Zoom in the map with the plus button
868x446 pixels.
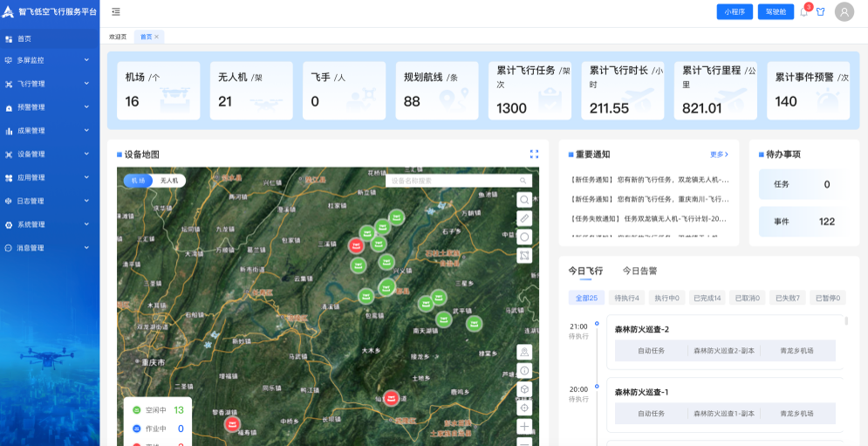[524, 427]
